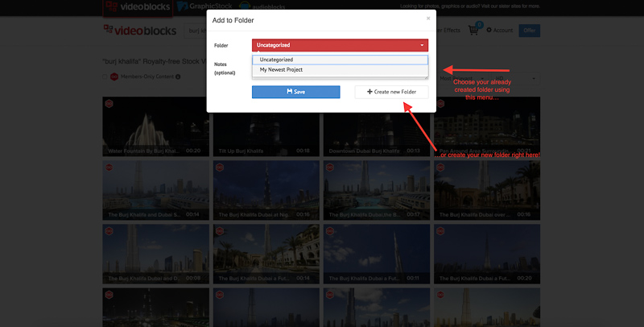This screenshot has width=644, height=327.
Task: Click the Account gear icon
Action: pos(489,31)
